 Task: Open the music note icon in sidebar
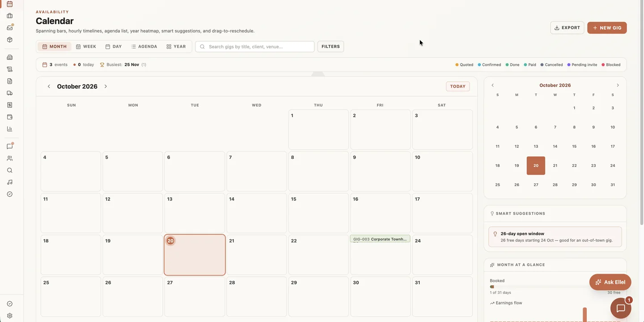click(10, 182)
